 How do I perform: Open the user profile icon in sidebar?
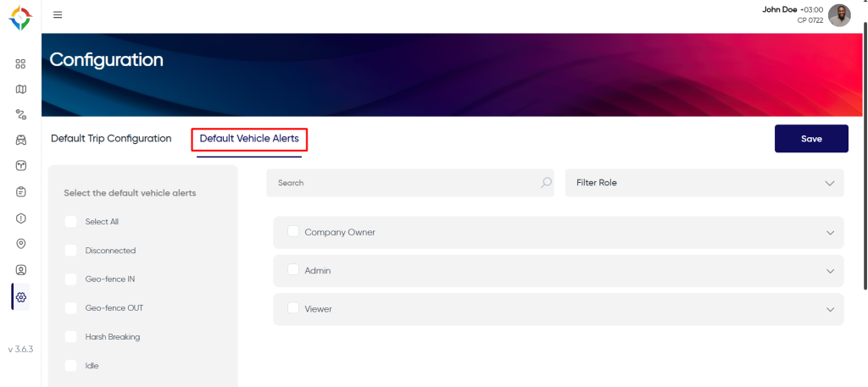(20, 270)
